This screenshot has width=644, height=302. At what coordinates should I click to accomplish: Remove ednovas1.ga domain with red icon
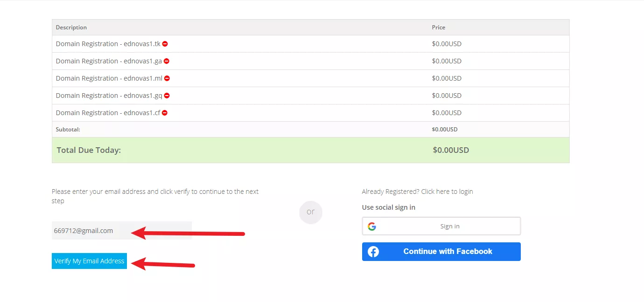point(167,61)
